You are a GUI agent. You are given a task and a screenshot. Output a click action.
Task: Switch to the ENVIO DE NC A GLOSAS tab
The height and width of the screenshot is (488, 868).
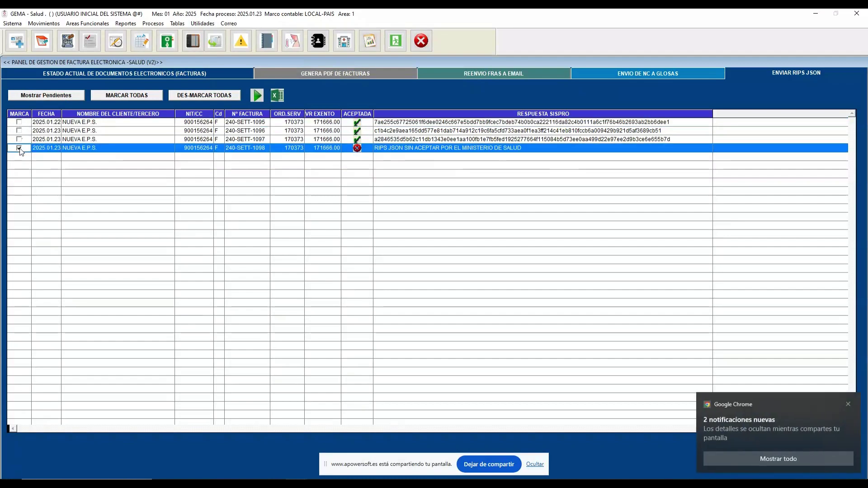tap(648, 74)
